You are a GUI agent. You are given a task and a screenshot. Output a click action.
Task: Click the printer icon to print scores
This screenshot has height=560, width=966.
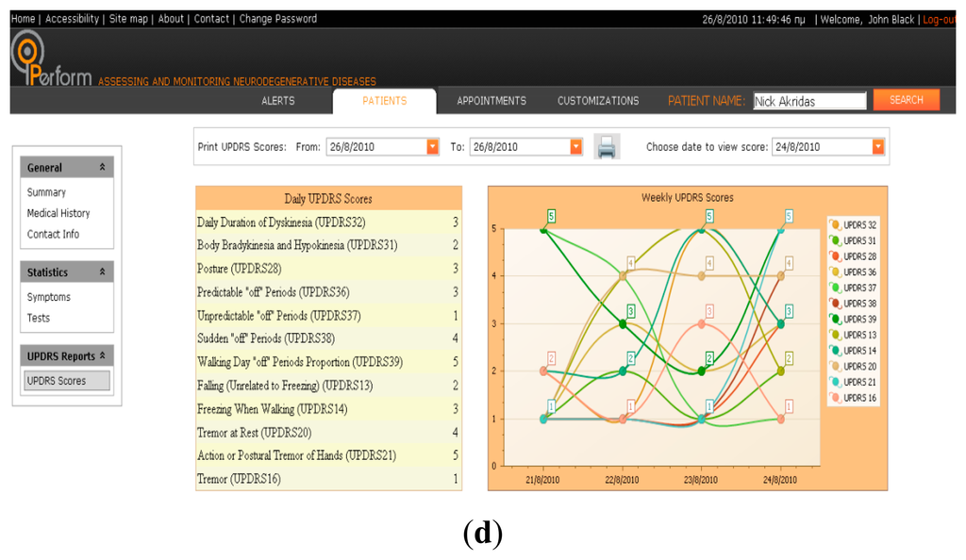607,147
